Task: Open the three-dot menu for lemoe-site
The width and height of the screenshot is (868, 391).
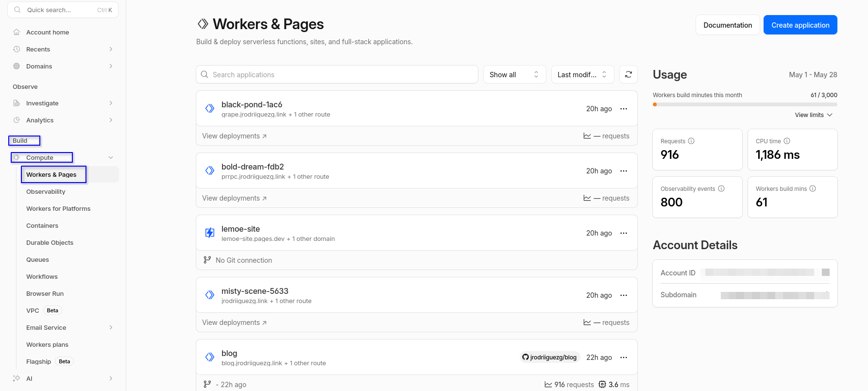Action: 624,233
